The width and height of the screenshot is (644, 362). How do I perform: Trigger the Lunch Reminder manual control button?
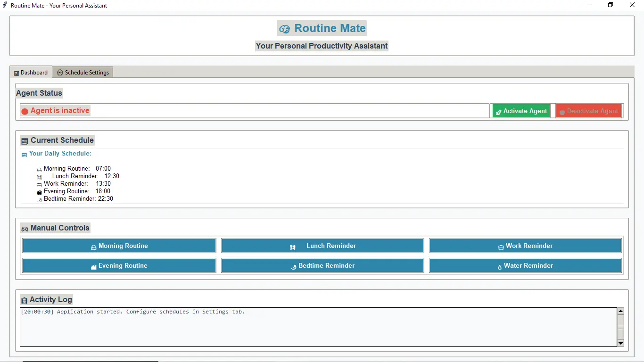[x=322, y=246]
